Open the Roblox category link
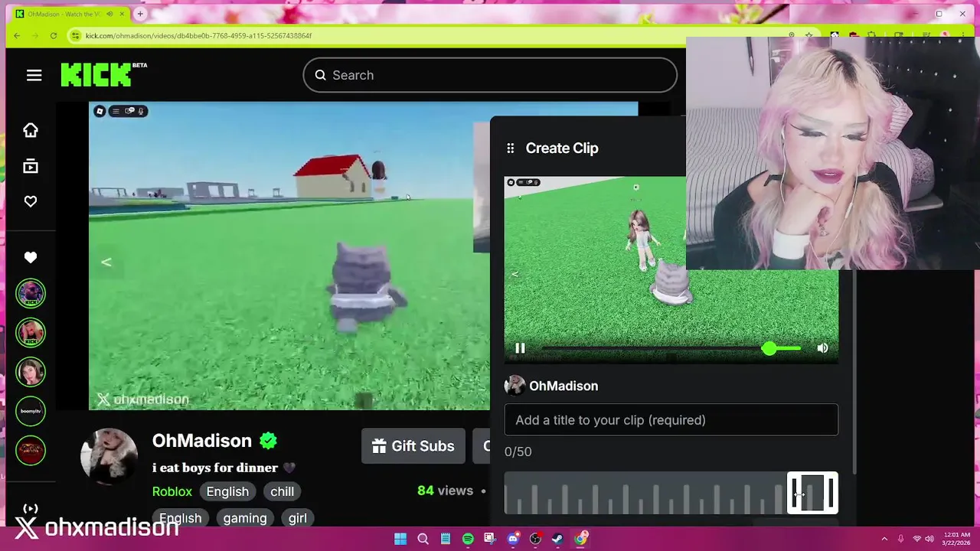 [x=172, y=491]
